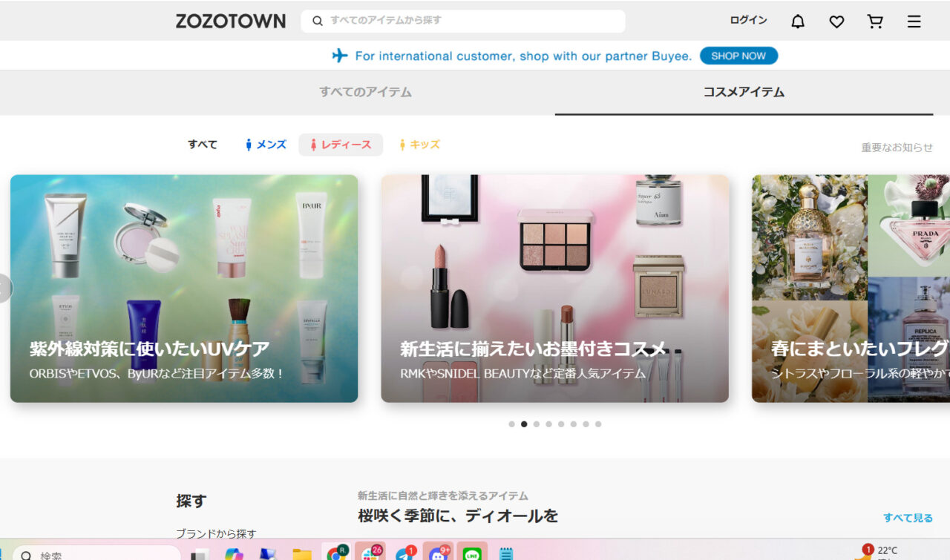Select the メンズ gender filter
The height and width of the screenshot is (560, 950).
coord(264,144)
